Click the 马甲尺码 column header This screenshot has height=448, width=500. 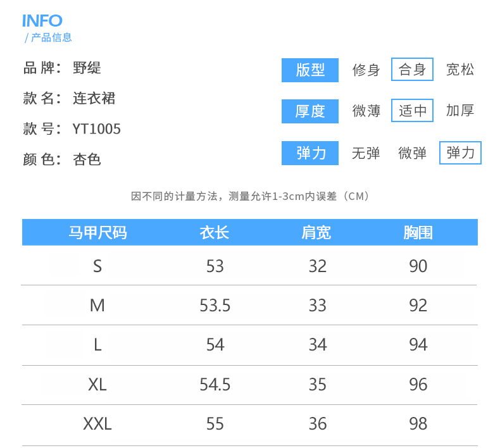pos(97,232)
